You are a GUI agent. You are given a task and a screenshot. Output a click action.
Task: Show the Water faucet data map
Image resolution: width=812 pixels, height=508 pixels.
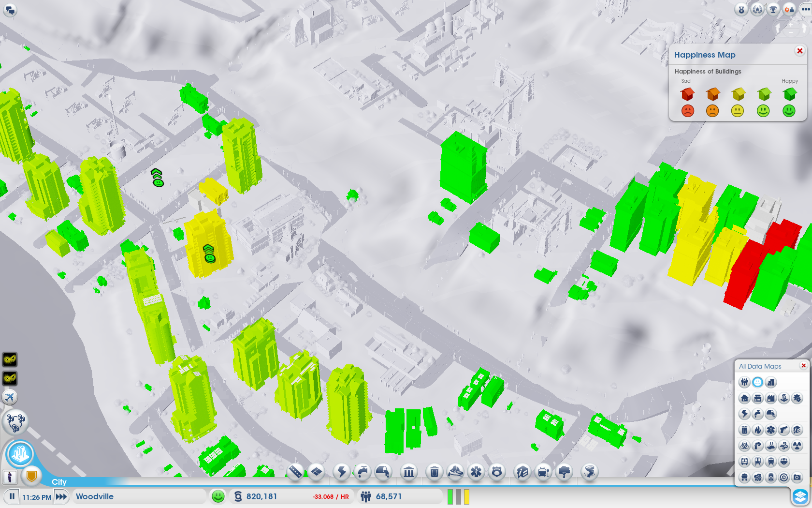coord(757,414)
